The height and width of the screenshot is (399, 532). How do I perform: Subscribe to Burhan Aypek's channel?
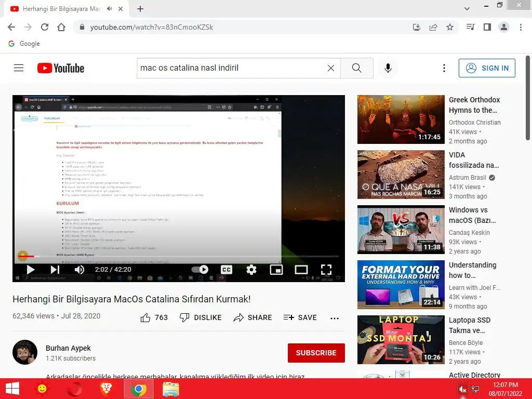point(316,353)
